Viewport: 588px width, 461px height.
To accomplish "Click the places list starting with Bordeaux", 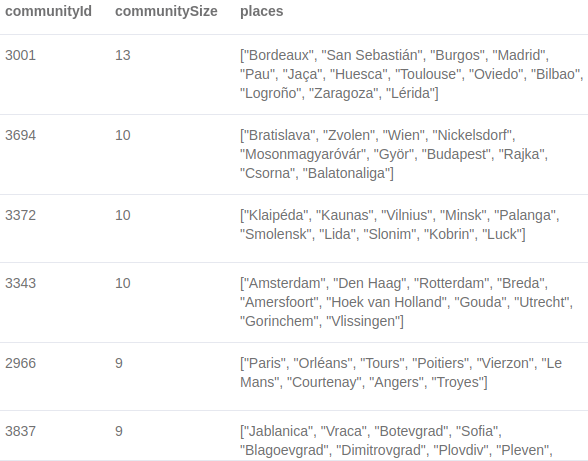I will (x=412, y=74).
